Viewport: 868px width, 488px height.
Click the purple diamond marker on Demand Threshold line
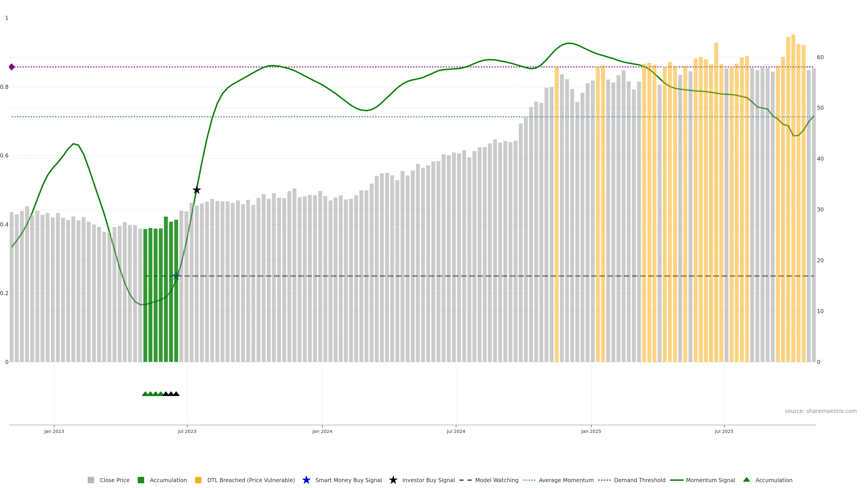(x=12, y=67)
